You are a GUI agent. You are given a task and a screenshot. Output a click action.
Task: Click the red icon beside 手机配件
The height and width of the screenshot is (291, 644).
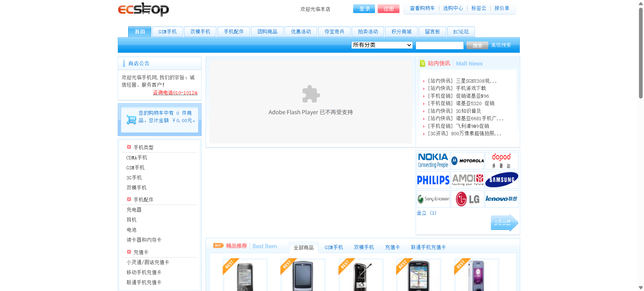(x=129, y=199)
